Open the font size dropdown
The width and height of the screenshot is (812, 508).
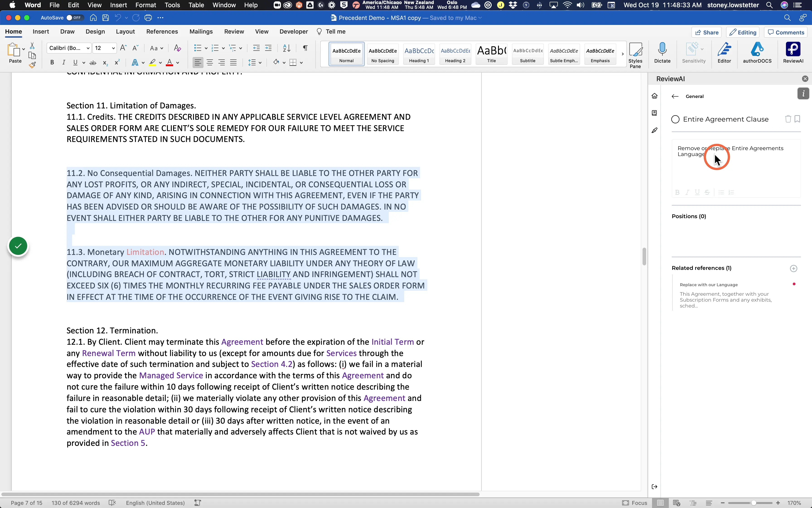click(113, 48)
